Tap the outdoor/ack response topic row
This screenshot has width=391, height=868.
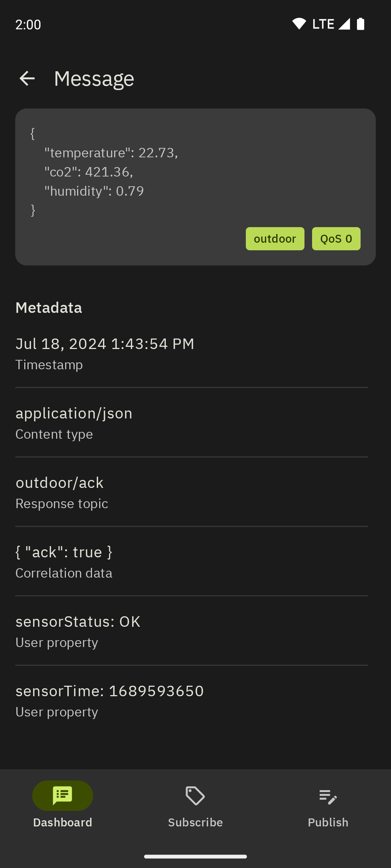click(192, 492)
